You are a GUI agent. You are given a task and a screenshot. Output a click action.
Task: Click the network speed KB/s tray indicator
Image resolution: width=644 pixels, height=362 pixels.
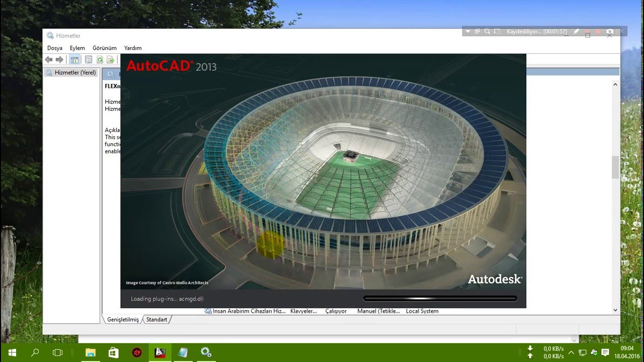[547, 352]
